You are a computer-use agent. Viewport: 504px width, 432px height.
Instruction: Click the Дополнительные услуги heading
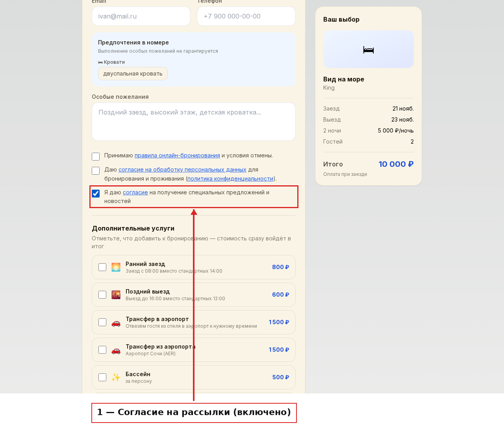point(133,228)
